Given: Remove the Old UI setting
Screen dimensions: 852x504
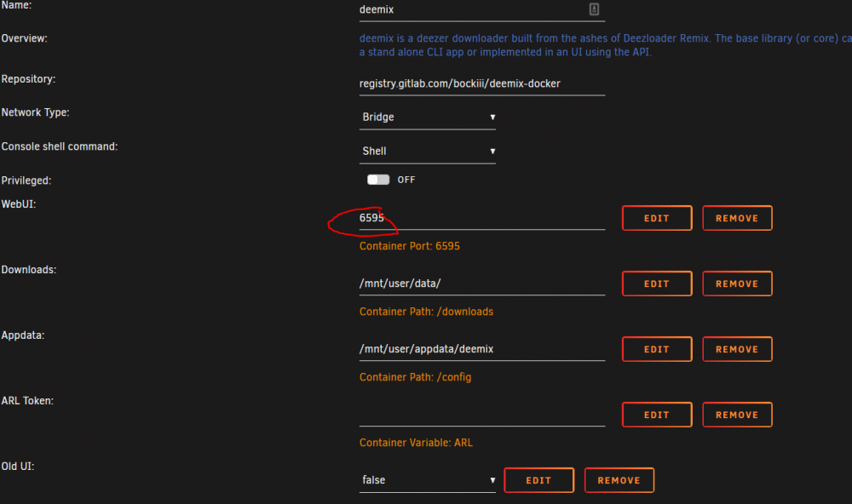Looking at the screenshot, I should point(619,480).
